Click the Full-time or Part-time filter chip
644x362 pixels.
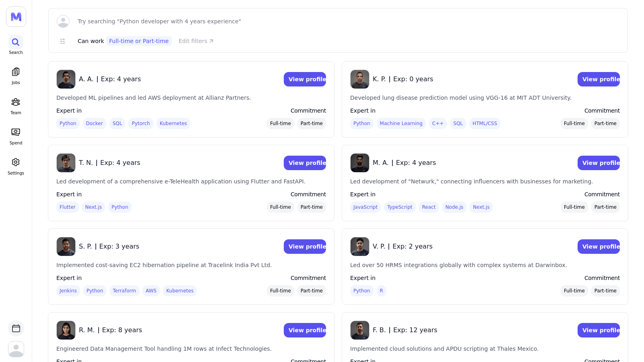point(139,41)
